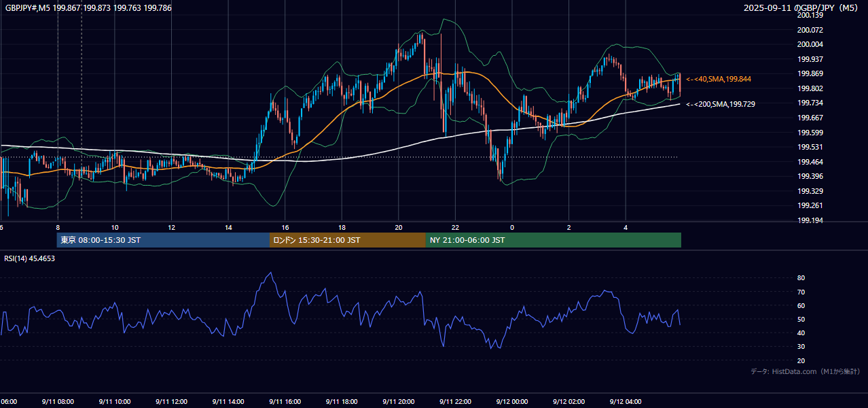This screenshot has height=408, width=868.
Task: Click hour marker '22' under the candlestick chart
Action: point(455,228)
